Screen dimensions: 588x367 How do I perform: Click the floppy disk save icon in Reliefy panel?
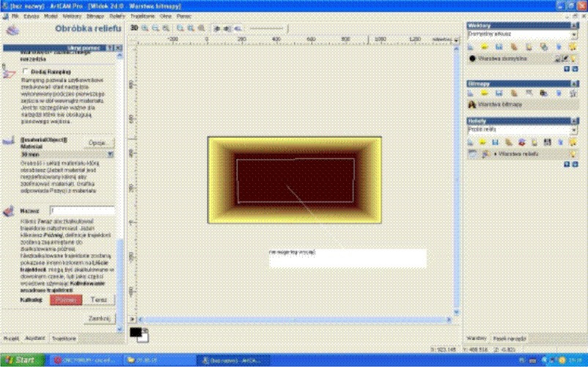point(495,142)
